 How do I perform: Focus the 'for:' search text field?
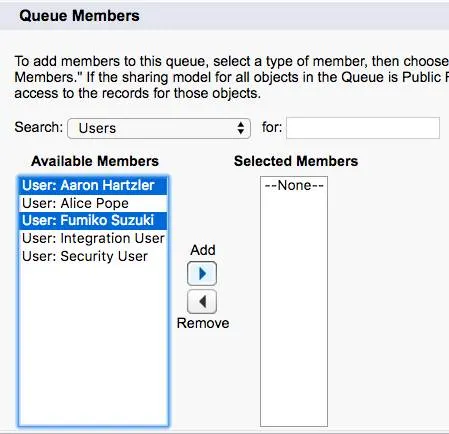[363, 128]
